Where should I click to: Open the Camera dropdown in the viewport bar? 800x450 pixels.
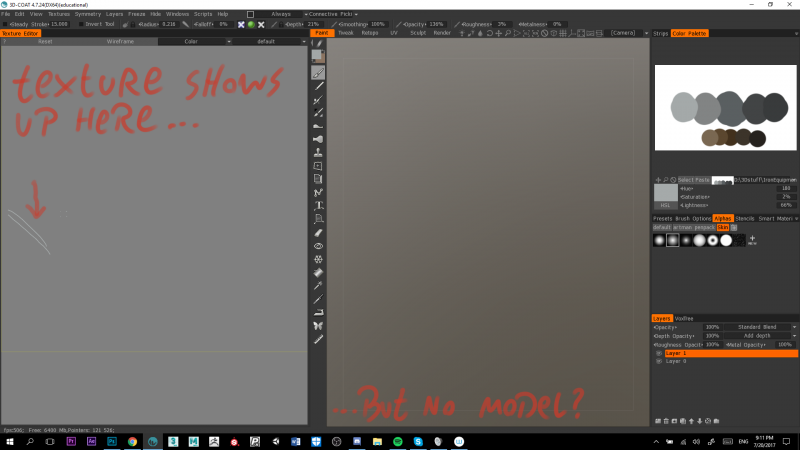click(x=626, y=33)
